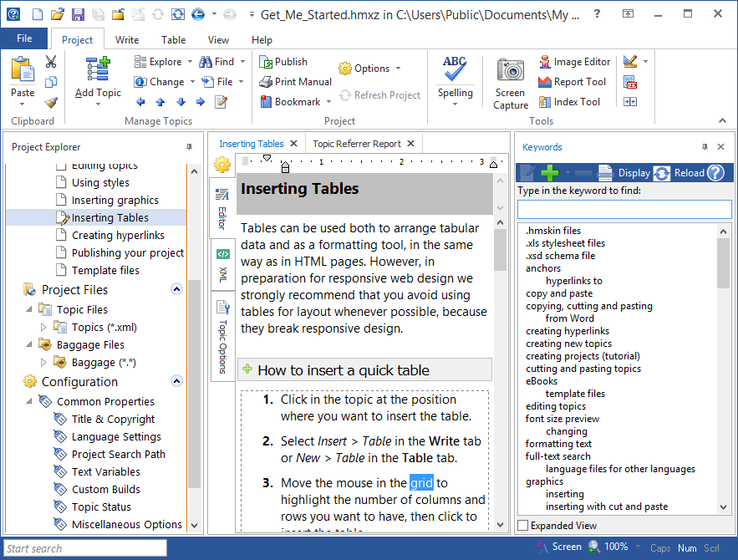Expand the Topics (*.xml) tree node

[x=45, y=328]
